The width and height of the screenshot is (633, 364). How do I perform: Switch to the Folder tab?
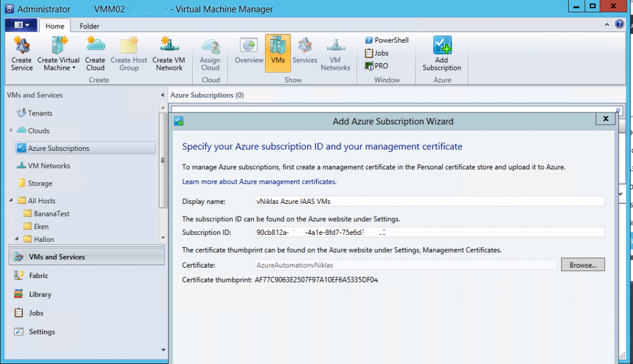[89, 26]
